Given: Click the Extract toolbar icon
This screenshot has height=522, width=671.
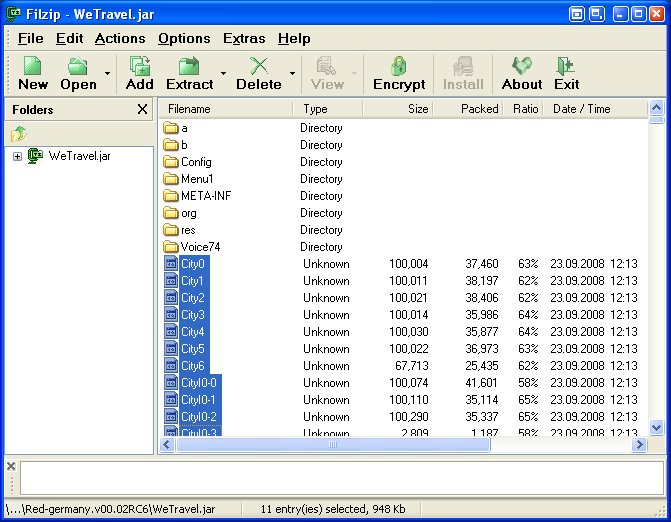Looking at the screenshot, I should 189,66.
